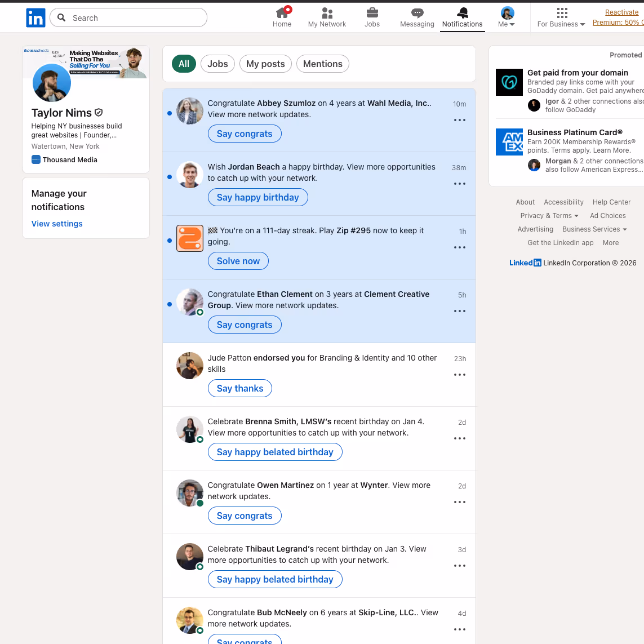Click the More footer link
The image size is (644, 644).
(610, 243)
